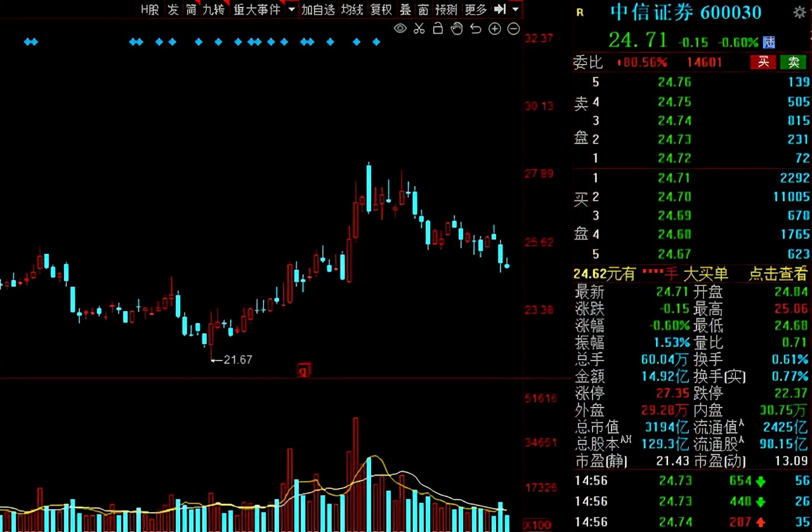Viewport: 812px width, 532px height.
Task: Open the dropdown arrow at the toolbar's far right
Action: tap(515, 10)
